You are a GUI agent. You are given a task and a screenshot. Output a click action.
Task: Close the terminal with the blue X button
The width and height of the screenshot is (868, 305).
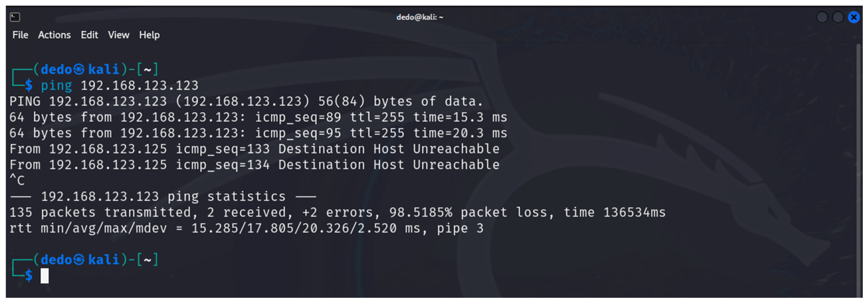(x=853, y=17)
